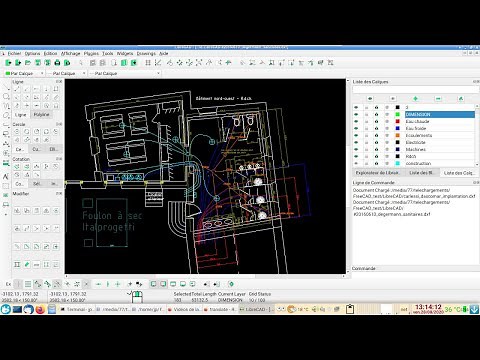Click the LibreCAD taskbar button
This screenshot has width=480, height=360.
click(x=256, y=309)
